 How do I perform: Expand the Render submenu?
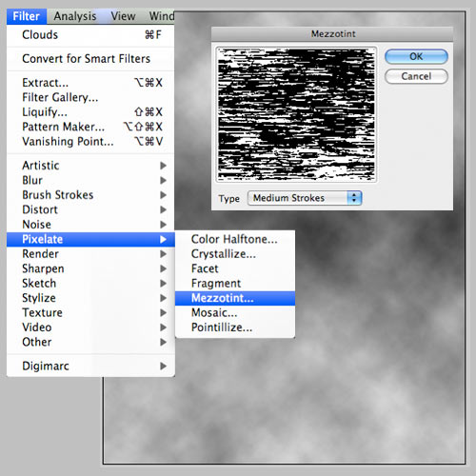[x=90, y=254]
